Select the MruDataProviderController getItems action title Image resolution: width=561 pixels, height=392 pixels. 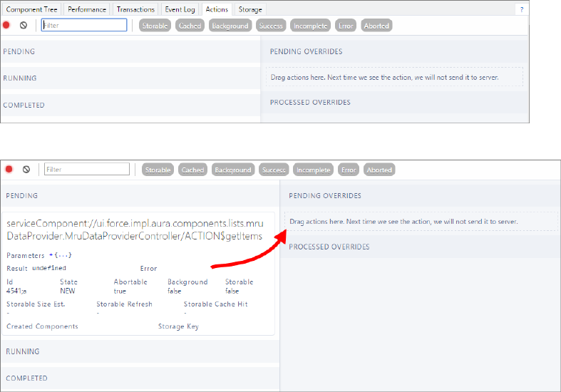tap(135, 229)
